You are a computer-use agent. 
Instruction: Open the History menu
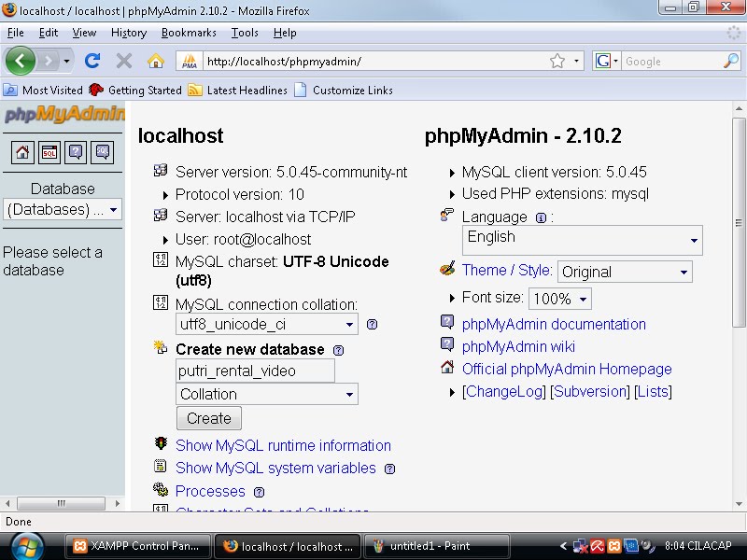(129, 33)
